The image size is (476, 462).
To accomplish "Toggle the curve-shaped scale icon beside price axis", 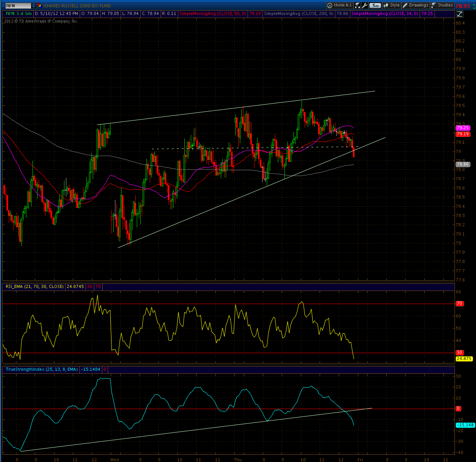I will pyautogui.click(x=460, y=14).
